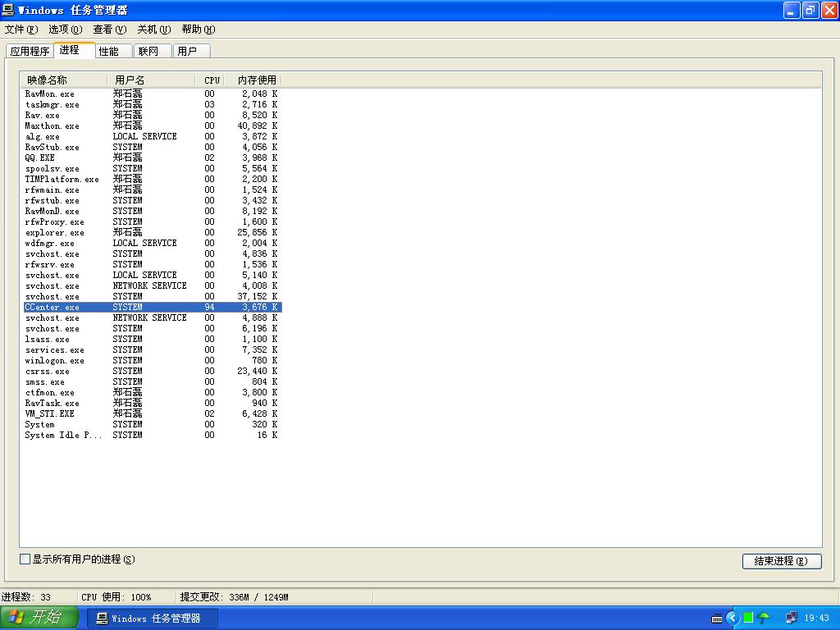The image size is (840, 630).
Task: Enable 显示所有用户的进程 checkbox
Action: pos(25,559)
